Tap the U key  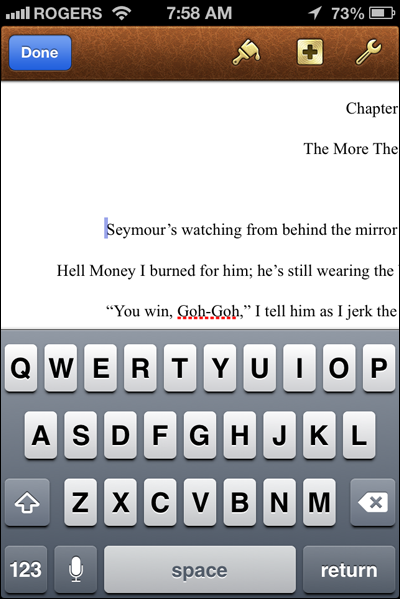tap(260, 368)
